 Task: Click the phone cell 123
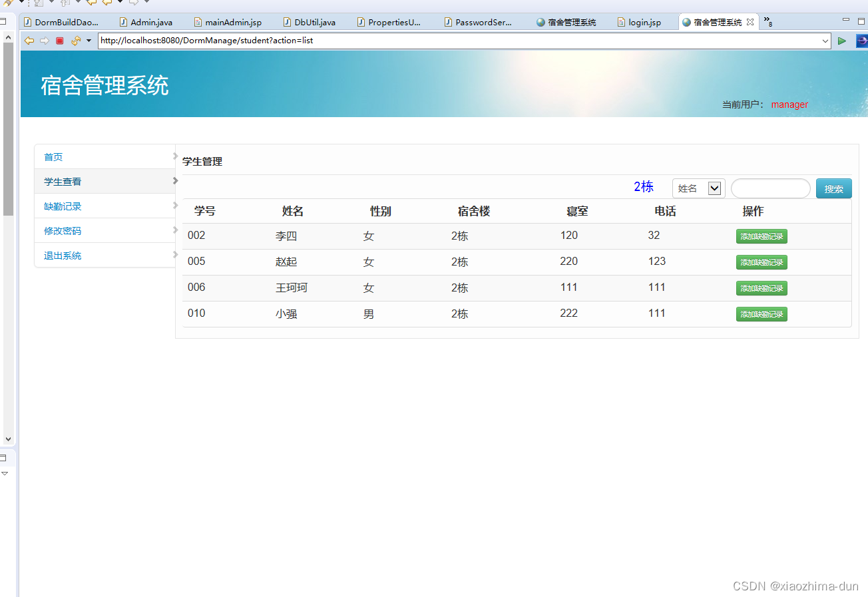(657, 262)
